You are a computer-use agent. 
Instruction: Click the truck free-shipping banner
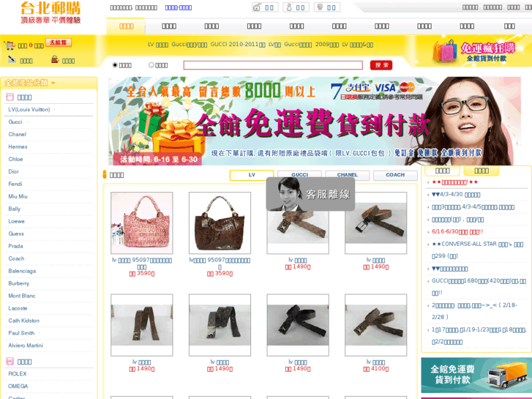[476, 376]
